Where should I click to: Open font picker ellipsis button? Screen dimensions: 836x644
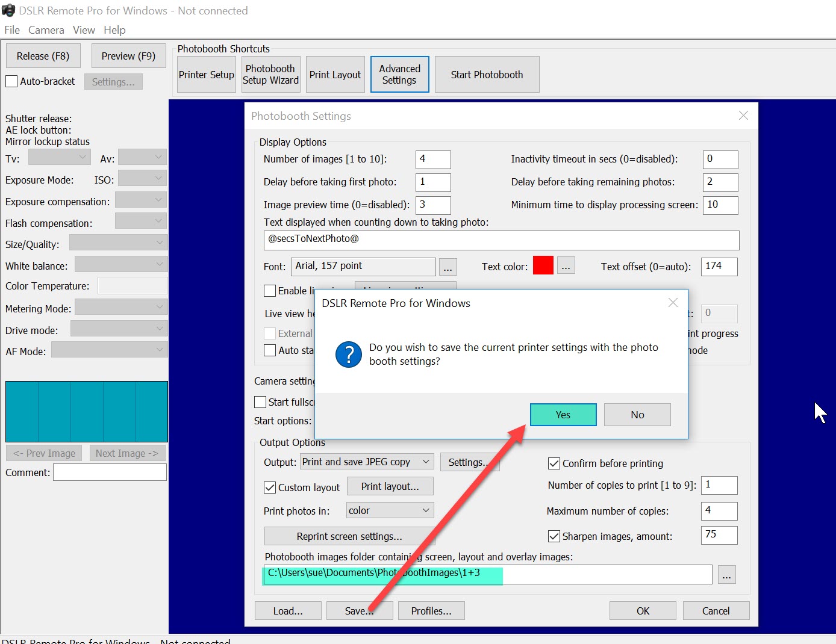pyautogui.click(x=448, y=267)
